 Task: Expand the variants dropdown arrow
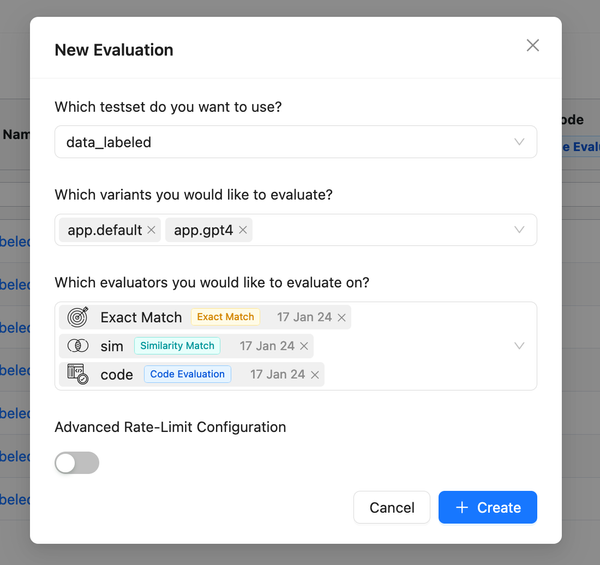[519, 230]
